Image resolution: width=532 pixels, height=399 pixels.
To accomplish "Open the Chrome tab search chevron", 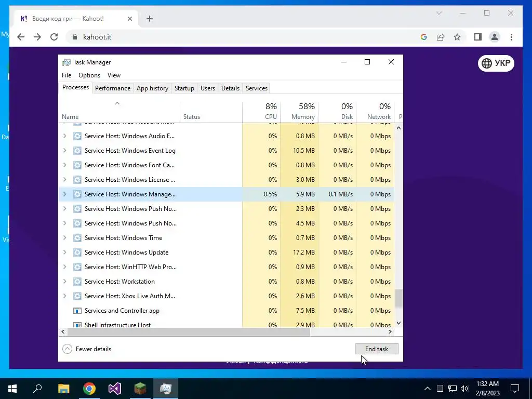I will coord(438,13).
